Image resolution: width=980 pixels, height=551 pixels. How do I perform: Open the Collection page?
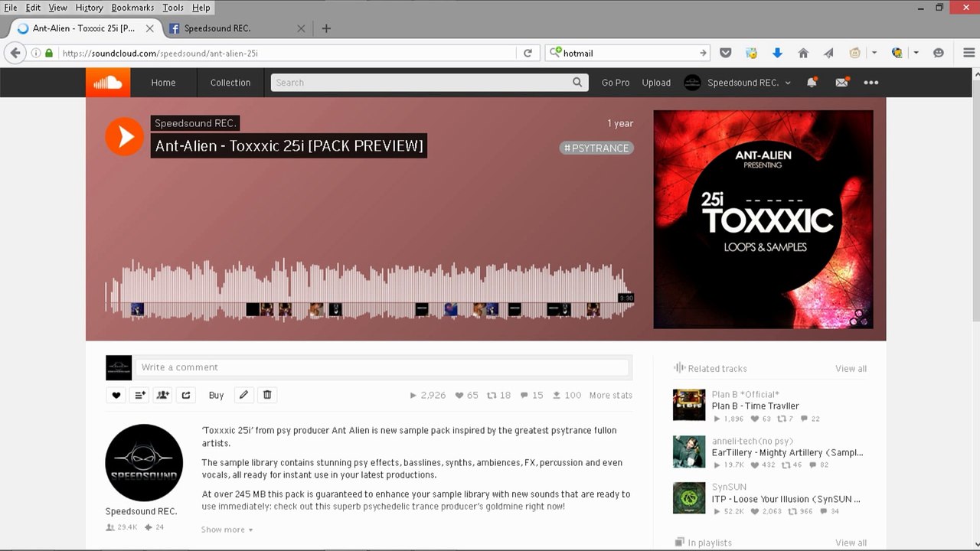230,83
